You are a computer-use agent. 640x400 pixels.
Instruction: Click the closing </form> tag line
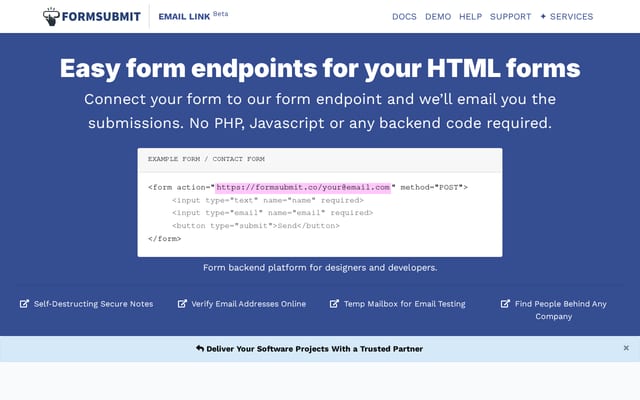(164, 238)
